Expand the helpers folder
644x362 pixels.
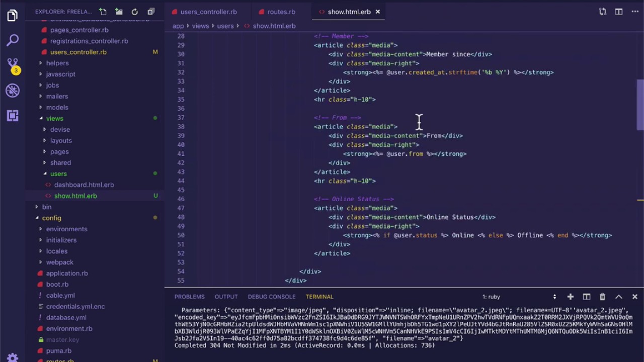coord(57,63)
